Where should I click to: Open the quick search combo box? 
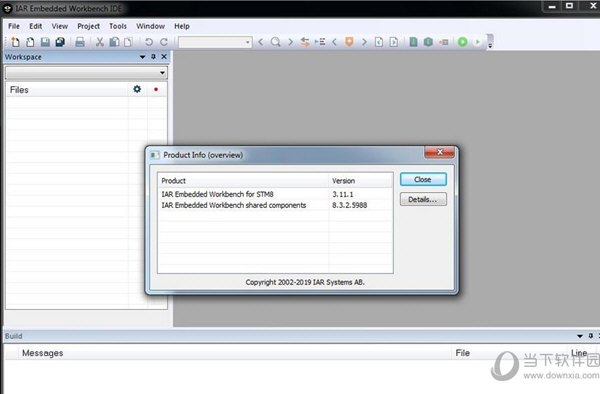click(215, 42)
